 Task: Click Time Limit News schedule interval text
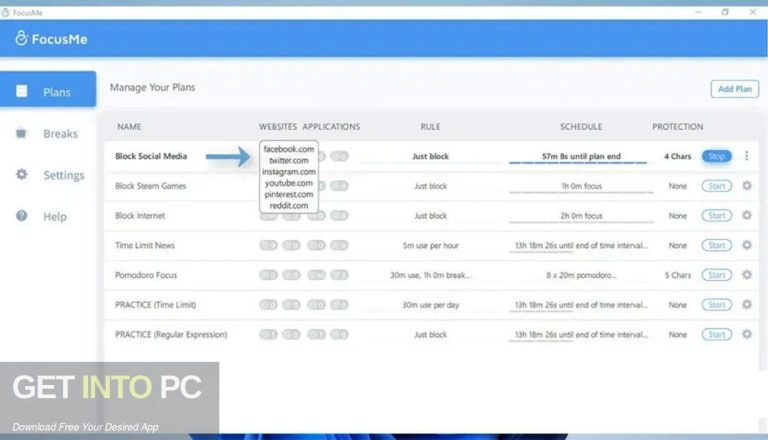pyautogui.click(x=581, y=245)
